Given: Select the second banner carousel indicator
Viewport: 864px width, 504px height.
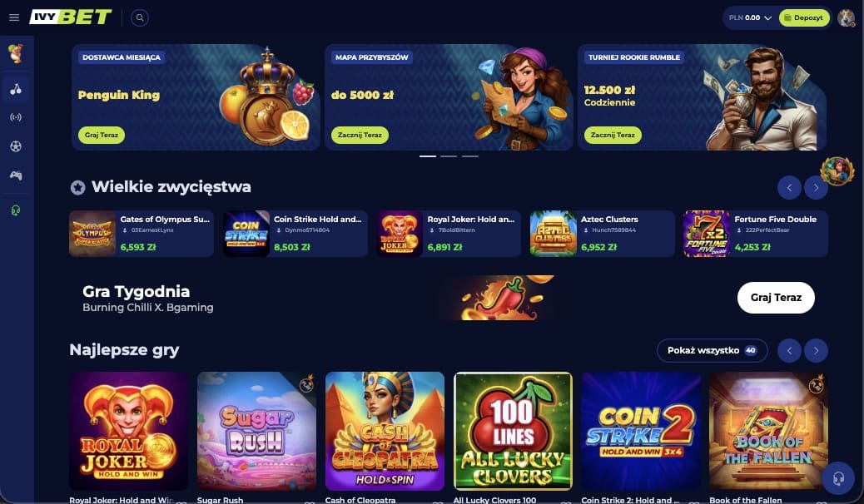Looking at the screenshot, I should [449, 156].
